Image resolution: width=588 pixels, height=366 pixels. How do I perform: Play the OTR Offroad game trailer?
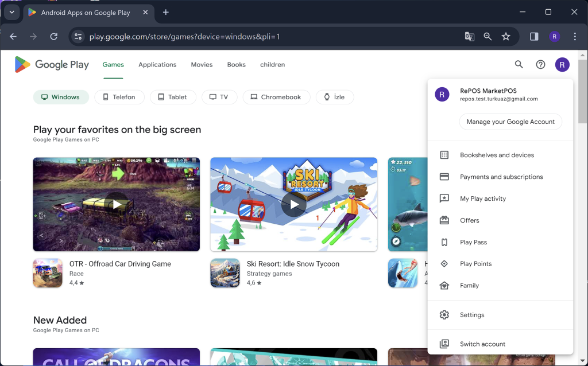(x=116, y=204)
